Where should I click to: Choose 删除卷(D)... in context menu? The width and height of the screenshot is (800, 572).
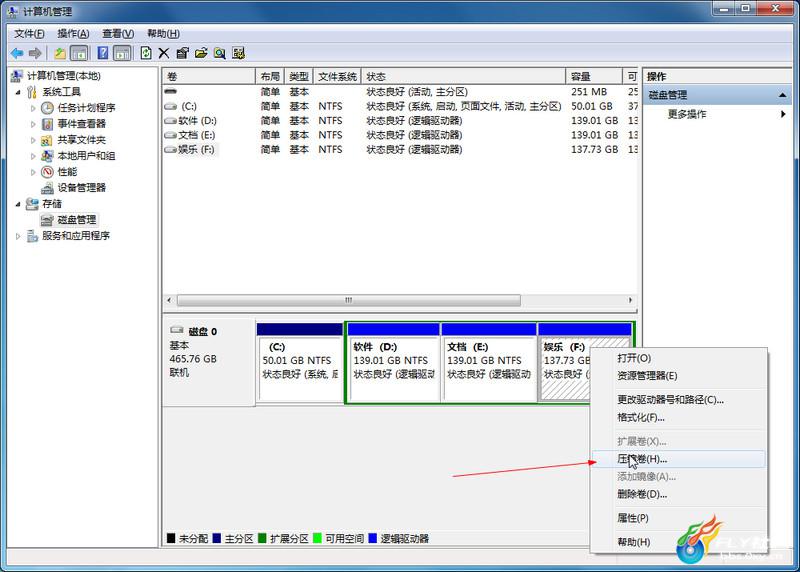coord(678,494)
